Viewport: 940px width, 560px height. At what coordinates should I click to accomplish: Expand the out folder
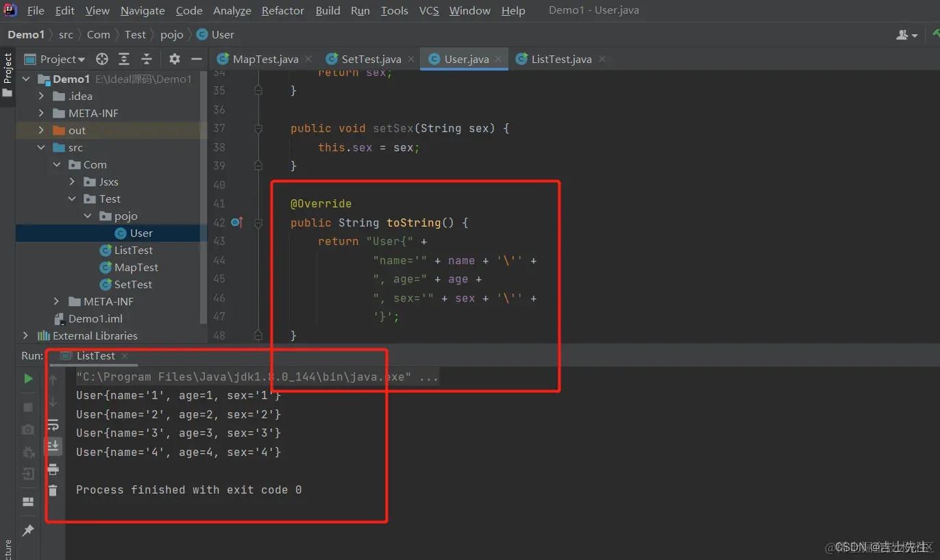tap(42, 130)
